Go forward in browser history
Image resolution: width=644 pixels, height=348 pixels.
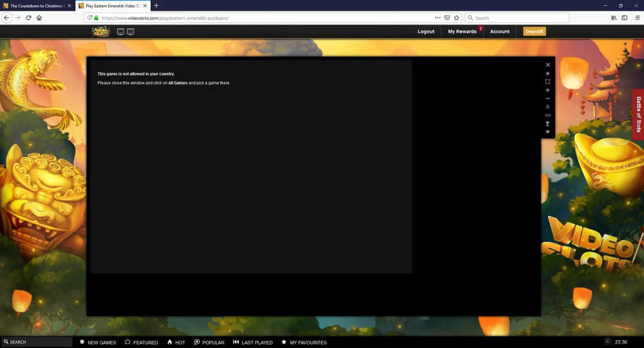click(x=17, y=17)
